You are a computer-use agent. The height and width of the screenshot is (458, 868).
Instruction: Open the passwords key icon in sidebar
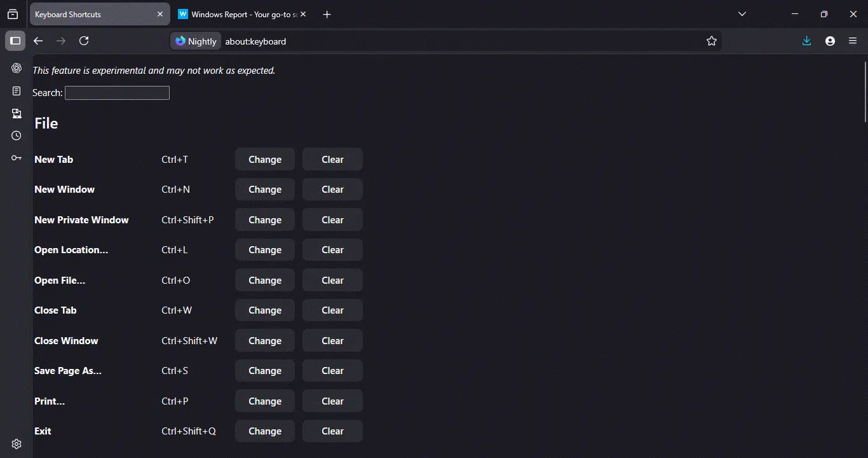(x=17, y=158)
